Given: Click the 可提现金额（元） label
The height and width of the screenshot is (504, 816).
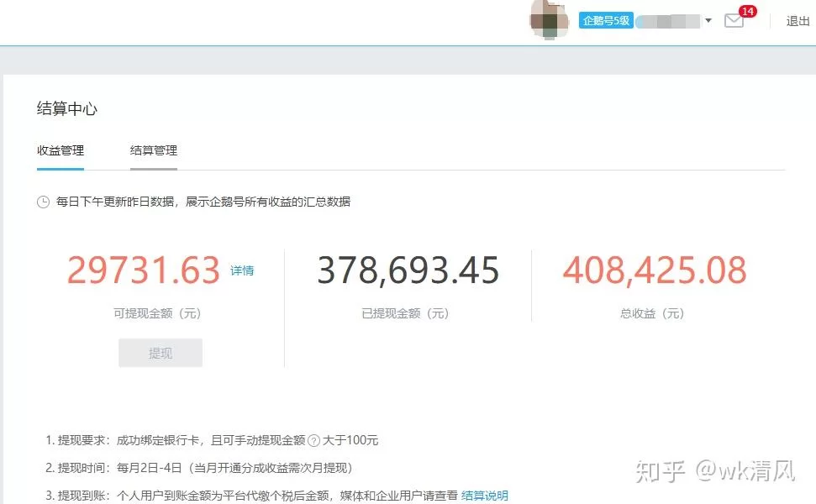Looking at the screenshot, I should 157,313.
